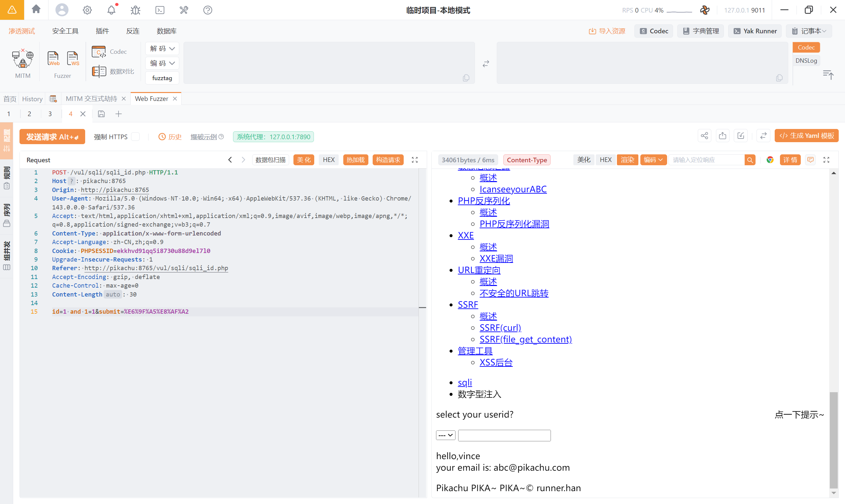Click the SSRF(curl) link in response
The height and width of the screenshot is (504, 845).
[500, 328]
